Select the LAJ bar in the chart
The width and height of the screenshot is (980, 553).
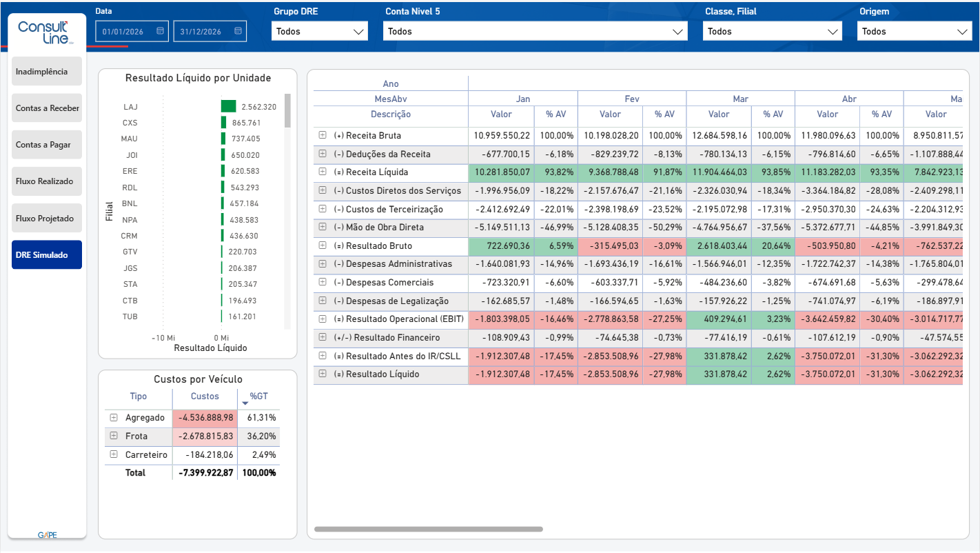click(228, 106)
